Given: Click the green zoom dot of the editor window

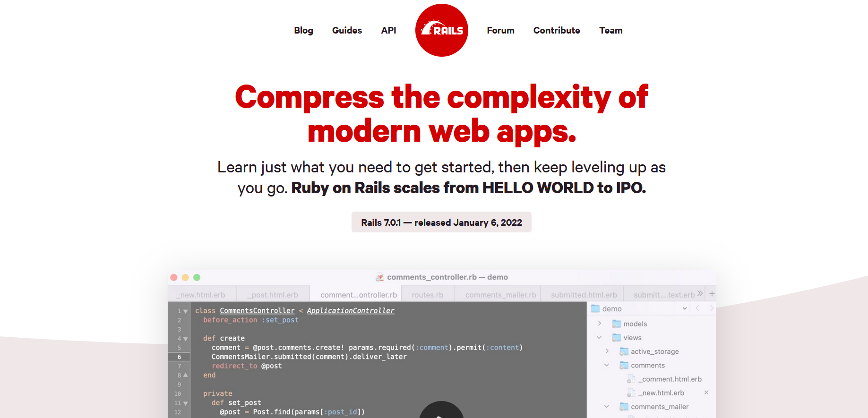Looking at the screenshot, I should pyautogui.click(x=197, y=277).
